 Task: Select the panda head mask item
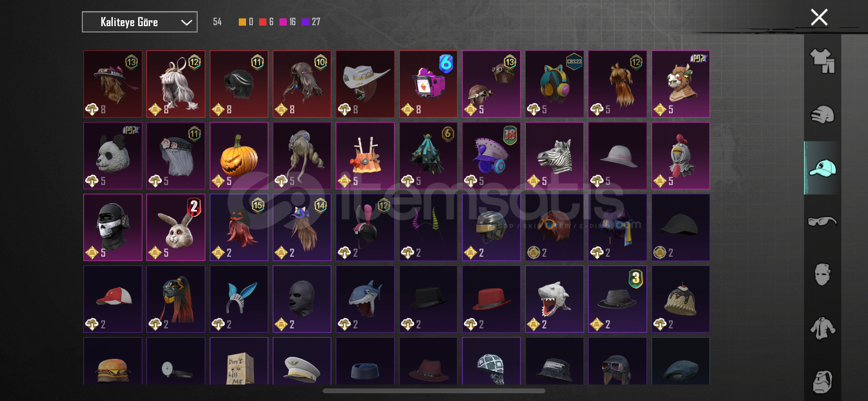tap(113, 155)
